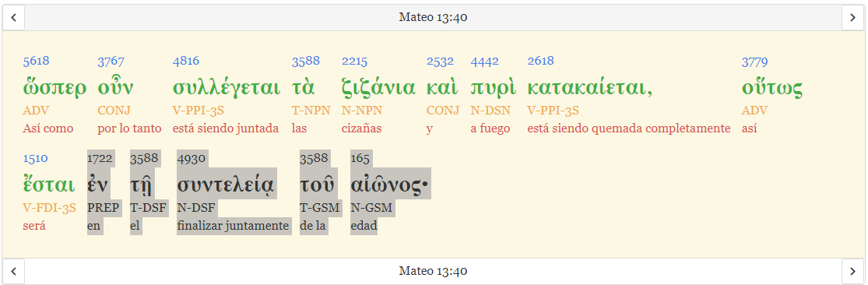Open Strong's number 4442

[x=485, y=62]
